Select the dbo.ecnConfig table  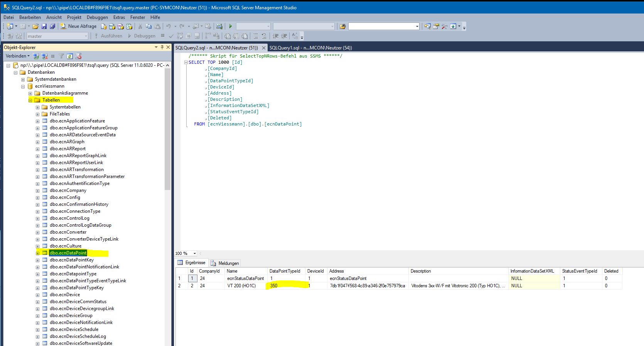tap(65, 197)
